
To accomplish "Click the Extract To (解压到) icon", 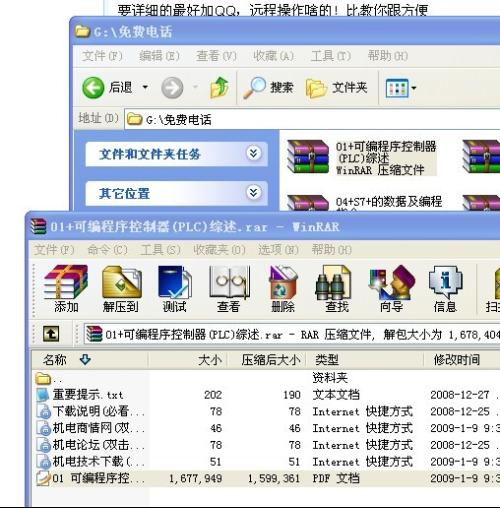I will click(121, 288).
